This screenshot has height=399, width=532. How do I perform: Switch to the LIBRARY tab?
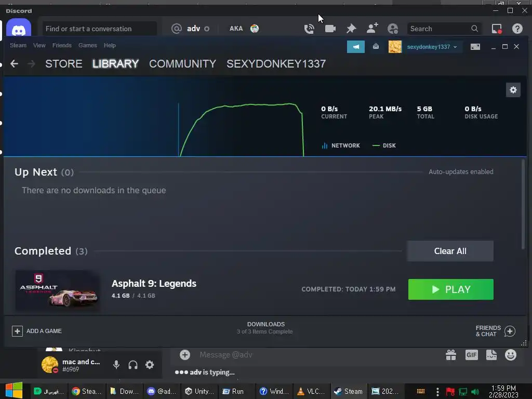pos(115,64)
